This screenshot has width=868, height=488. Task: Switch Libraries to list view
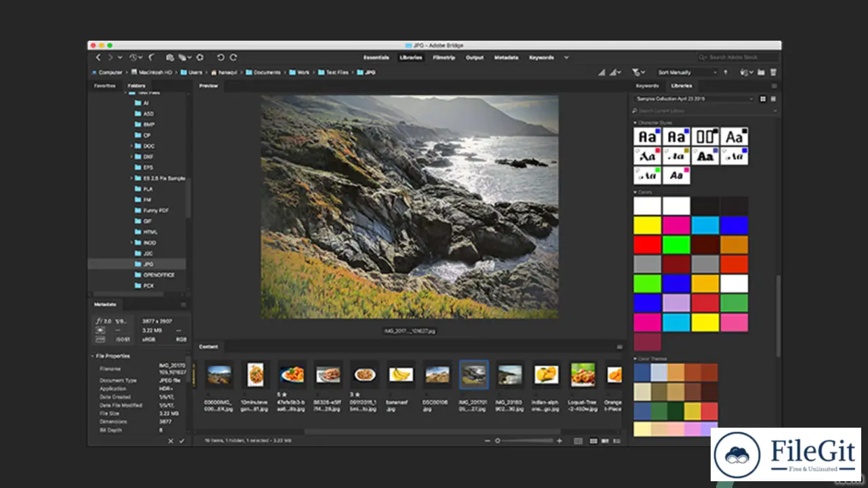(773, 99)
